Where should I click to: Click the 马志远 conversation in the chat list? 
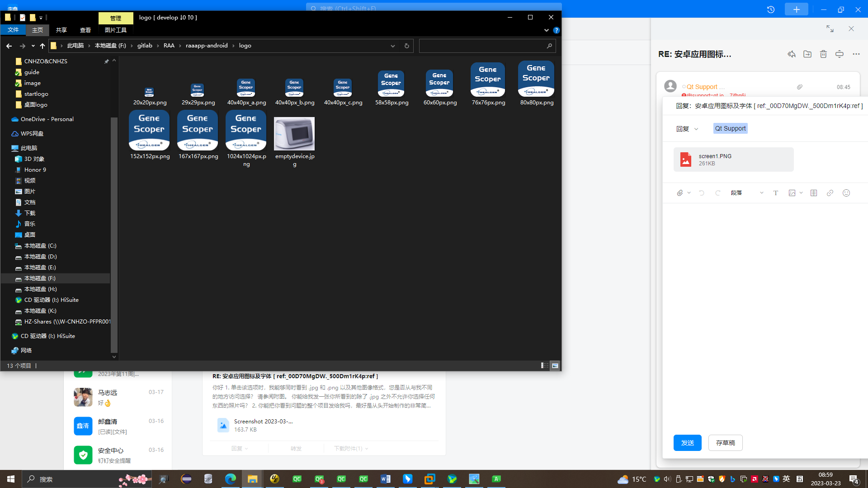(x=119, y=398)
